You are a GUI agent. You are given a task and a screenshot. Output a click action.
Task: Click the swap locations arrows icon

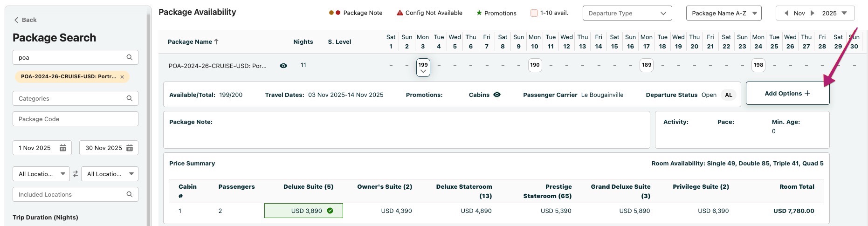coord(76,174)
